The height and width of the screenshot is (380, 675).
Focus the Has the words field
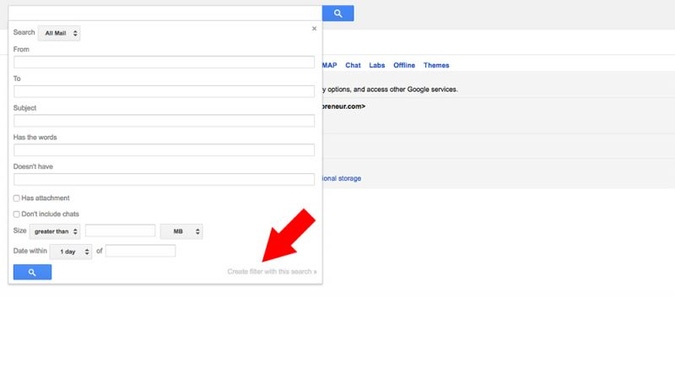[x=164, y=150]
